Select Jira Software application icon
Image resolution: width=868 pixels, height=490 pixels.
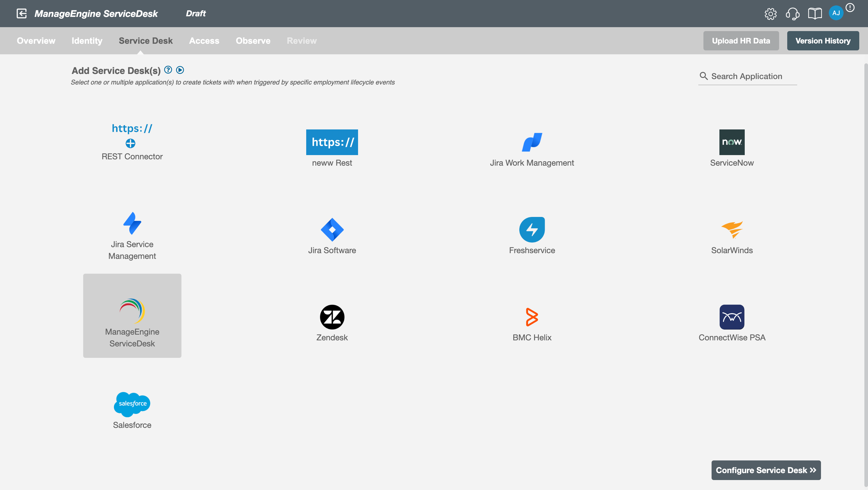[332, 229]
